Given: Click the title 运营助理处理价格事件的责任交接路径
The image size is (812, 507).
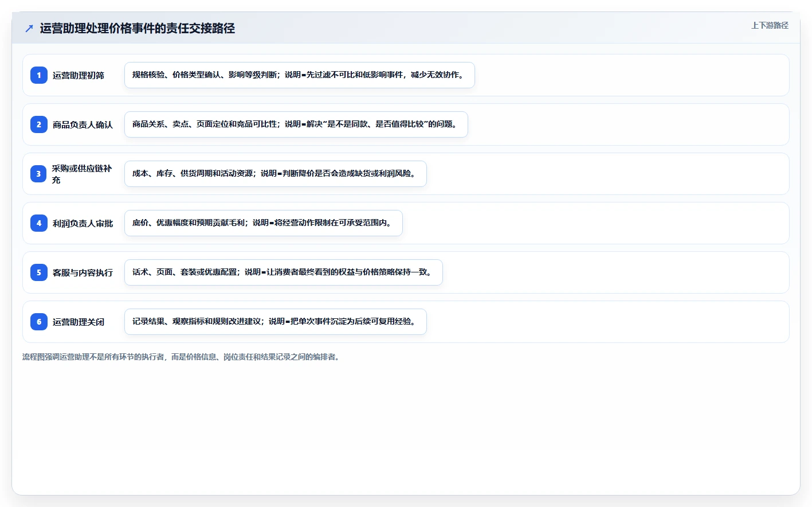Looking at the screenshot, I should [138, 28].
